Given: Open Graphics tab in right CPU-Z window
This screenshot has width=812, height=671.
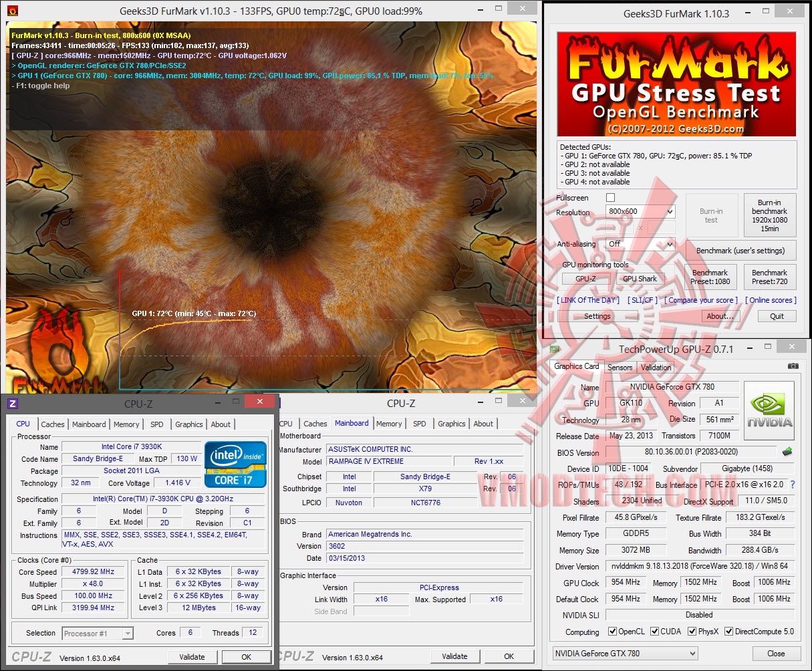Looking at the screenshot, I should point(452,424).
